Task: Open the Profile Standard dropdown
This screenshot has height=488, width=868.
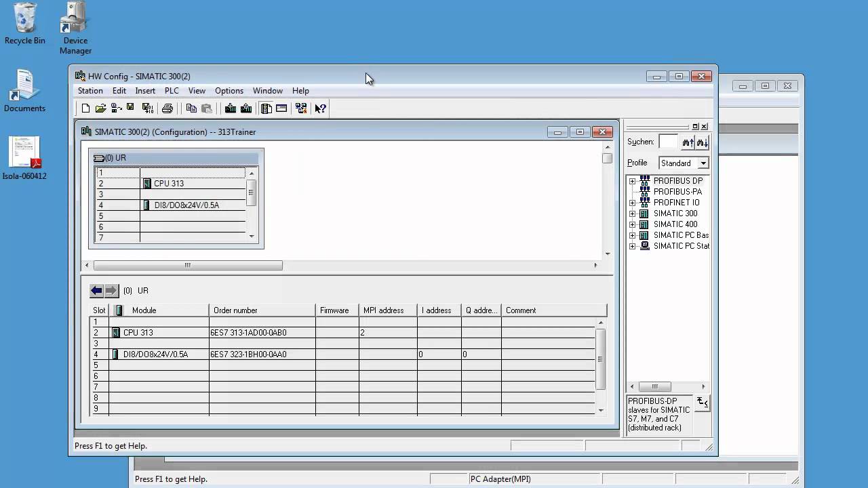Action: 703,163
